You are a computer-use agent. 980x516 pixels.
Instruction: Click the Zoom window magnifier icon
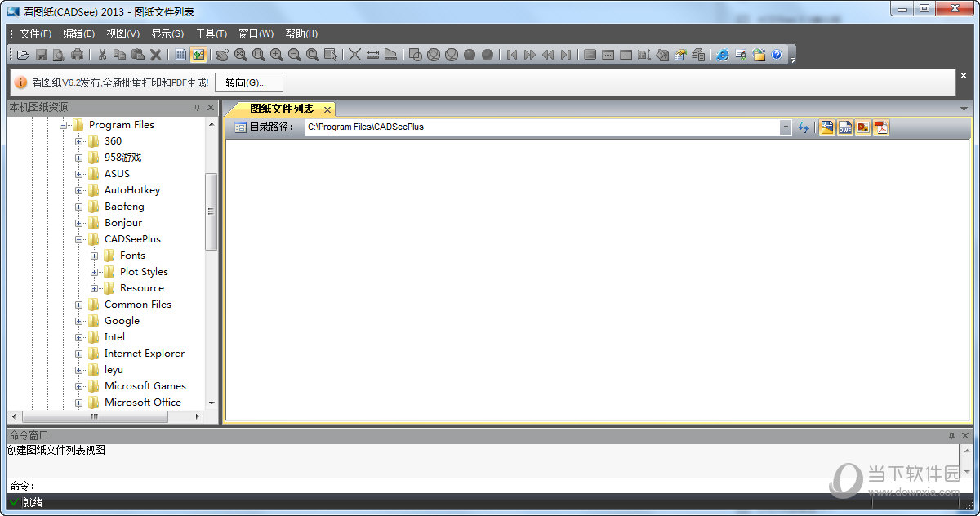259,55
